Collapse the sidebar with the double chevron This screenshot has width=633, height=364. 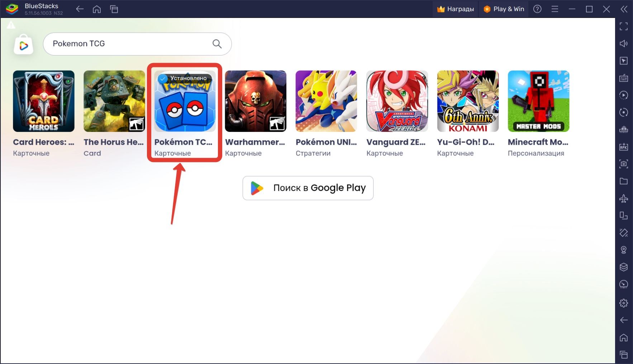(624, 9)
